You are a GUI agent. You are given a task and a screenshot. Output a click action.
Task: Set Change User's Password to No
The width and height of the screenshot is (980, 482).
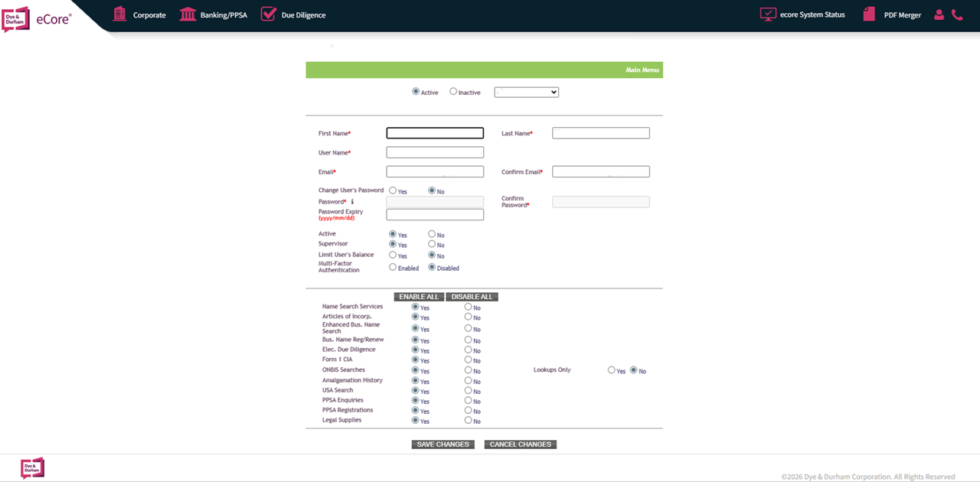click(x=432, y=191)
